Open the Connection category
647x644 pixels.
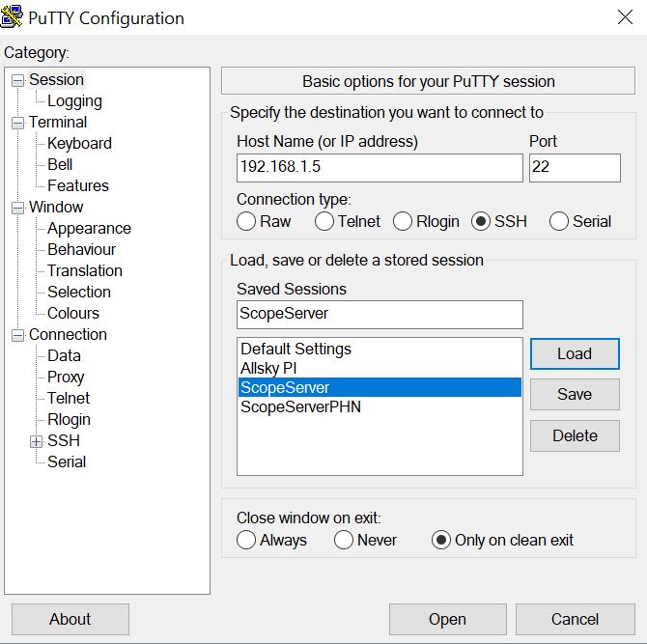pos(69,335)
